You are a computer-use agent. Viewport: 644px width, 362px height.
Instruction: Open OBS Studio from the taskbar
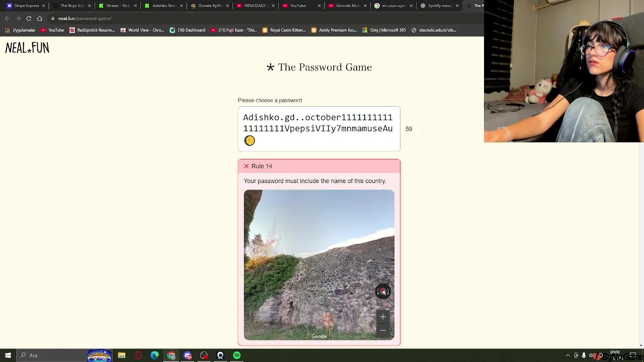(204, 355)
